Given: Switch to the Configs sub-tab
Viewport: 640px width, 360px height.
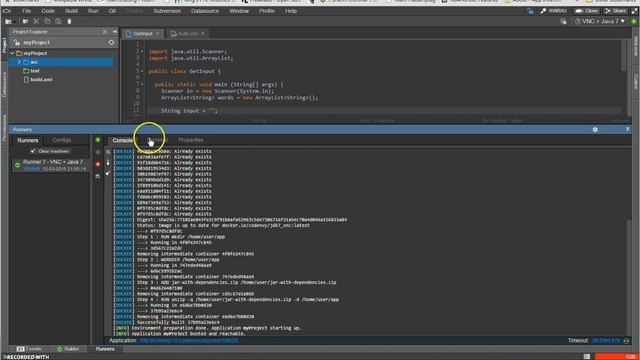Looking at the screenshot, I should pos(62,140).
